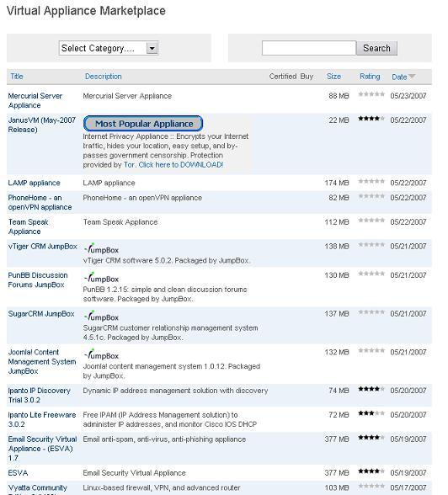Click the JumpBox logo in the PunBB row
Screen dimensions: 448x495
point(101,278)
